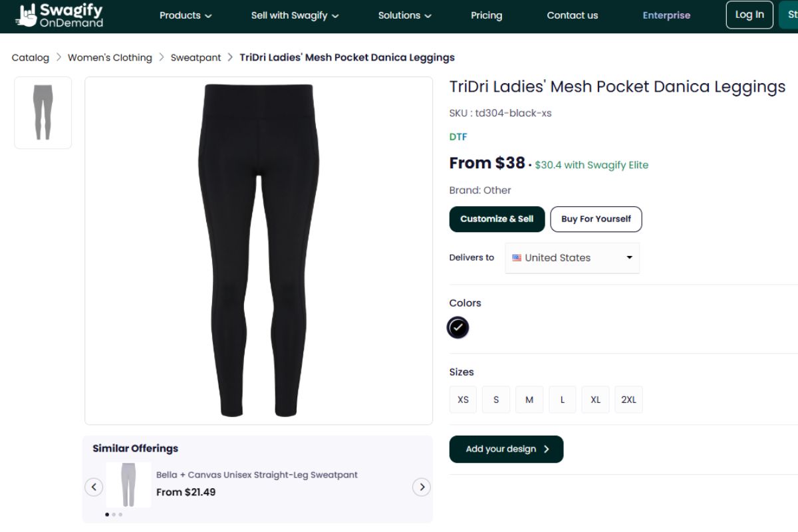Select the black color swatch
Screen dimensions: 798x532
coord(458,327)
